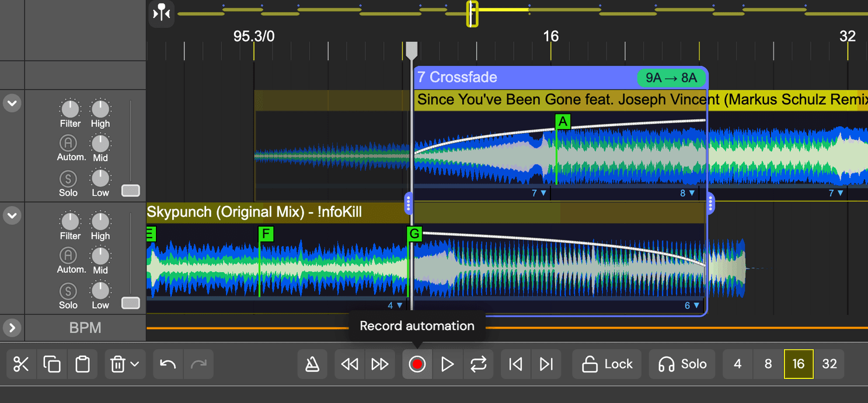Jump to next transition
Screen dimensions: 868x403
546,364
